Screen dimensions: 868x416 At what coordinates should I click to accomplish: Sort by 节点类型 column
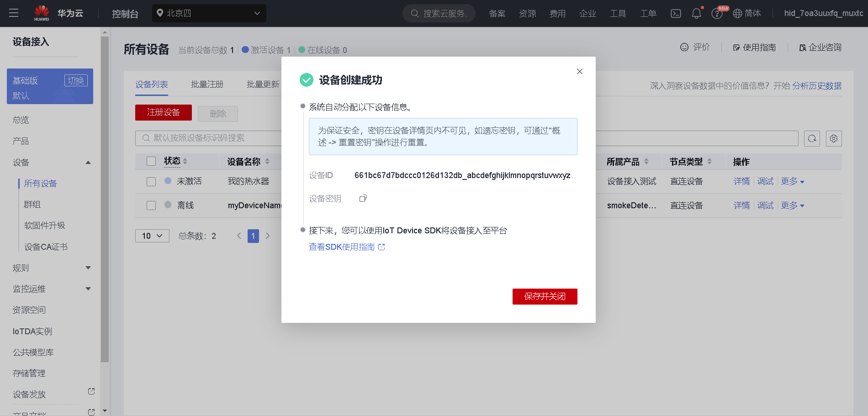click(x=709, y=161)
